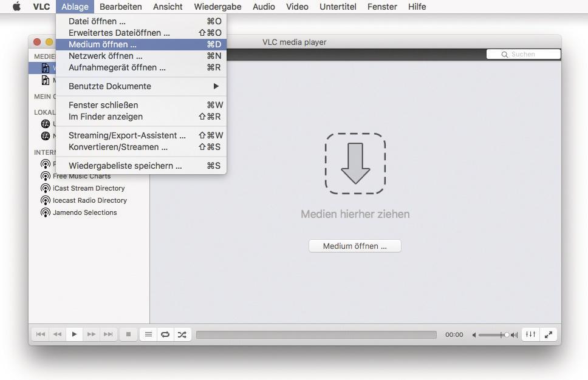Screen dimensions: 588x380
Task: Open the audio effects equalizer panel
Action: click(531, 334)
